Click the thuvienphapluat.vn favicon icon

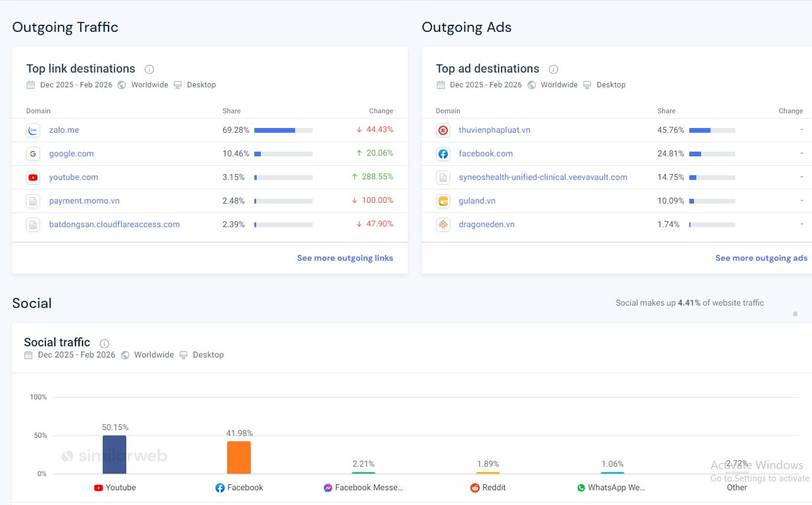[x=443, y=130]
